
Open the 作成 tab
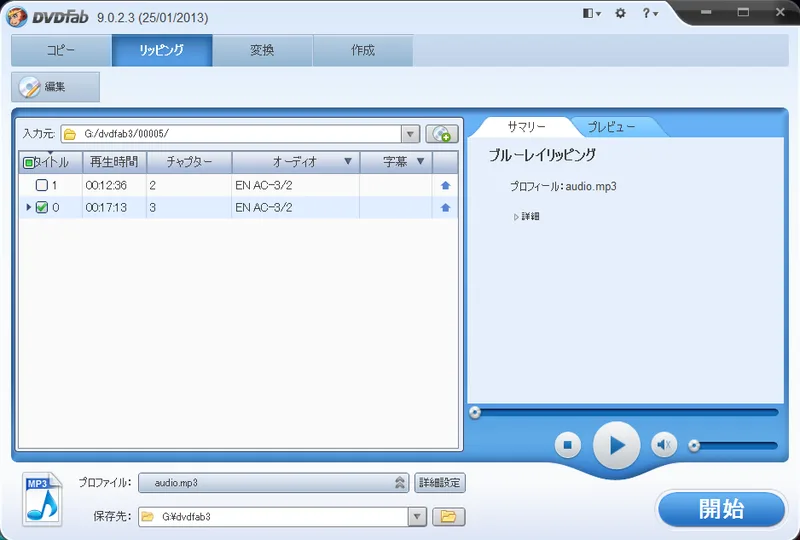(363, 50)
